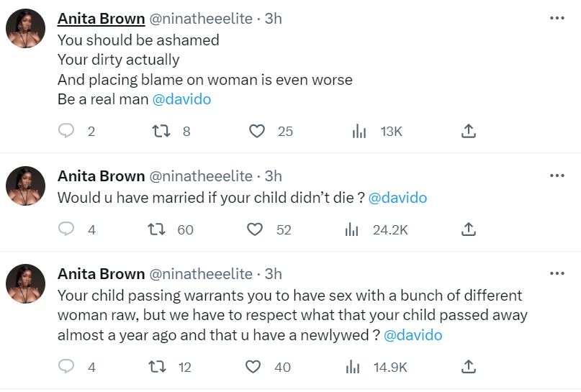Share the "You should be ashamed" tweet
The width and height of the screenshot is (581, 392).
(x=468, y=131)
